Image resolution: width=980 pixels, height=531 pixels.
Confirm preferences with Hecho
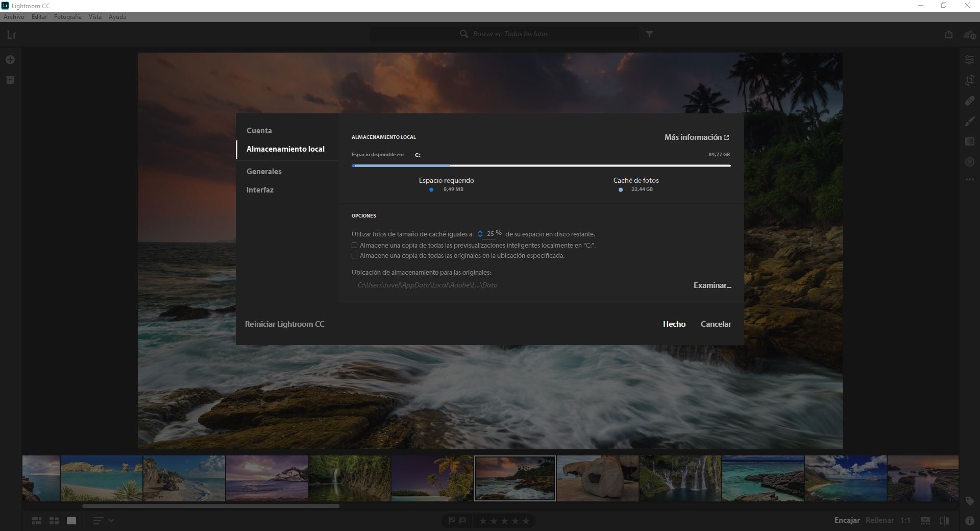click(x=674, y=324)
